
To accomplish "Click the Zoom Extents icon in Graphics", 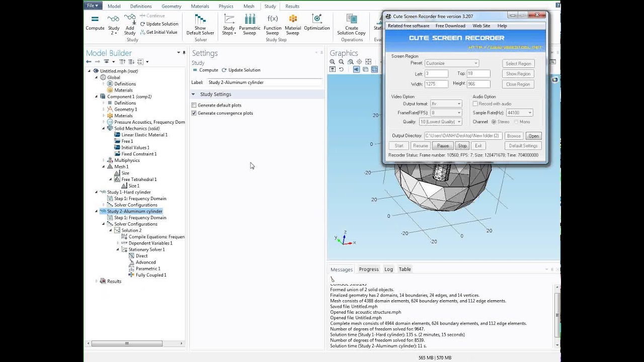I will pyautogui.click(x=368, y=62).
